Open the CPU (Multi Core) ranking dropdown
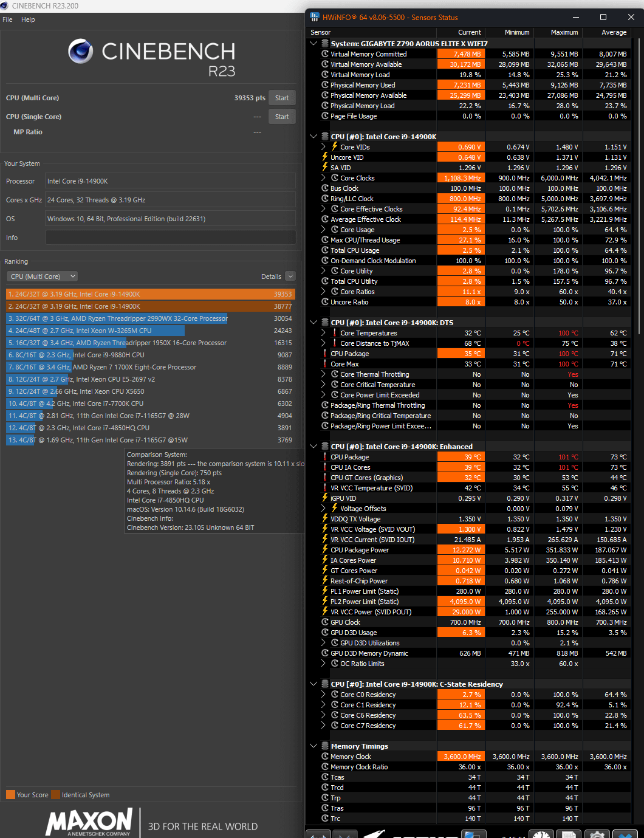644x838 pixels. click(42, 276)
